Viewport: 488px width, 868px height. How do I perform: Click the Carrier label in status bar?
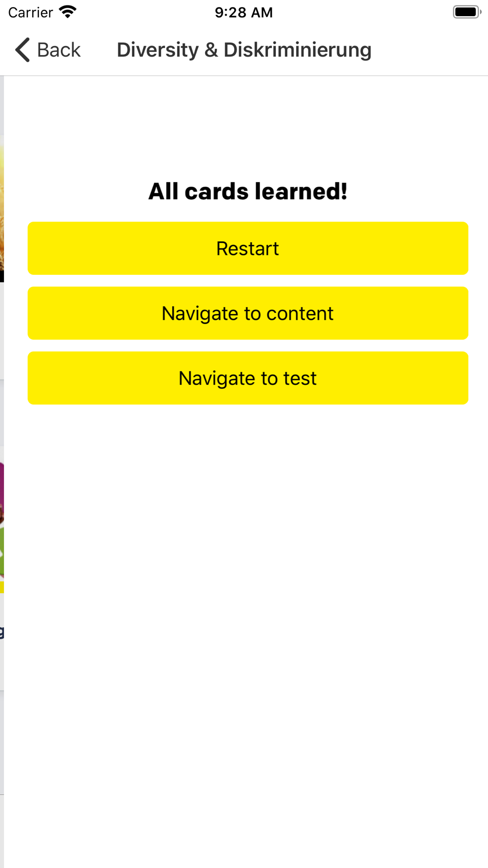click(30, 12)
